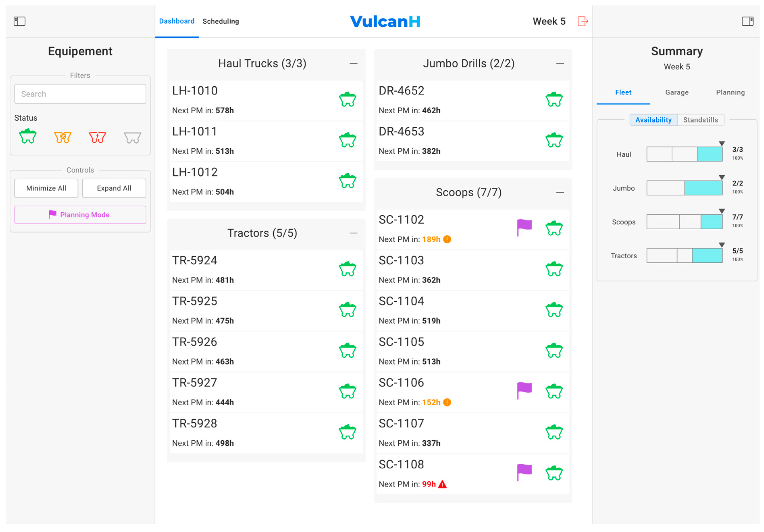Click green cart status icon for TR-5926
The width and height of the screenshot is (764, 532).
pos(347,350)
